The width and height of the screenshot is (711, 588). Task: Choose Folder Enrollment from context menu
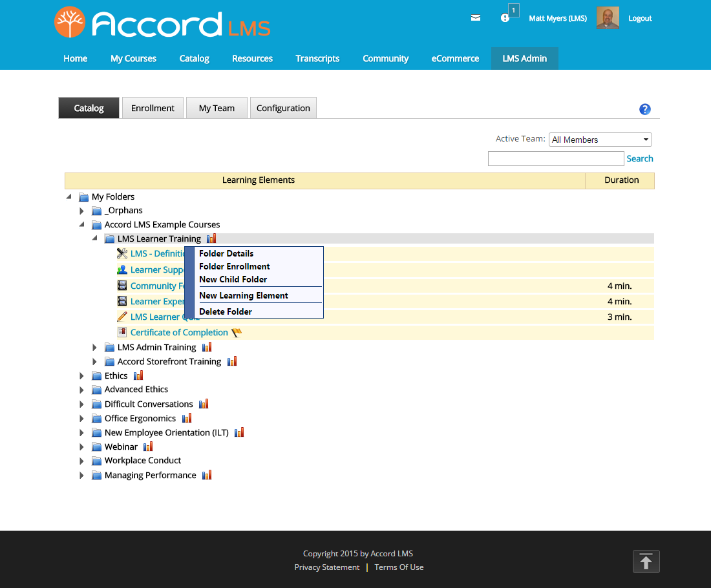pyautogui.click(x=235, y=267)
